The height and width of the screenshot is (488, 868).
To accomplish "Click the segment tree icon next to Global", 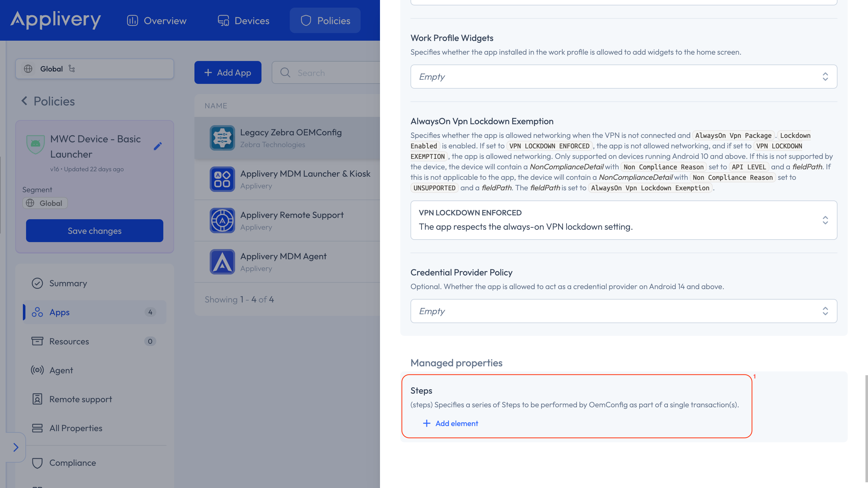I will tap(72, 69).
